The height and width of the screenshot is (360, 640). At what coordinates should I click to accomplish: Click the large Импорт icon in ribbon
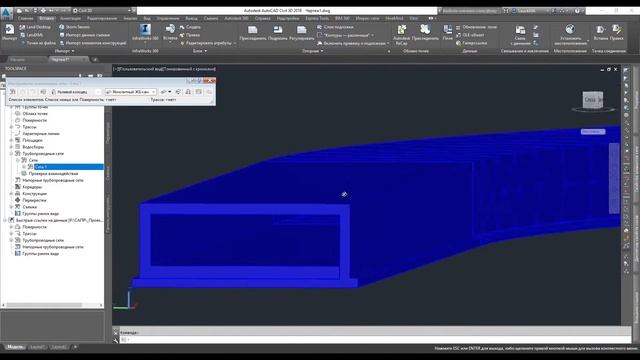tap(9, 32)
